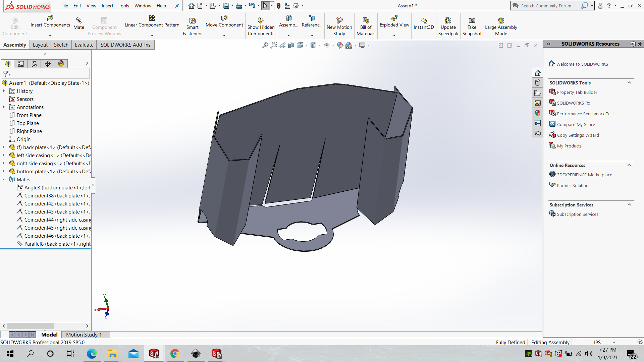Expand right side casing<1> component
Viewport: 644px width, 362px height.
(x=4, y=164)
